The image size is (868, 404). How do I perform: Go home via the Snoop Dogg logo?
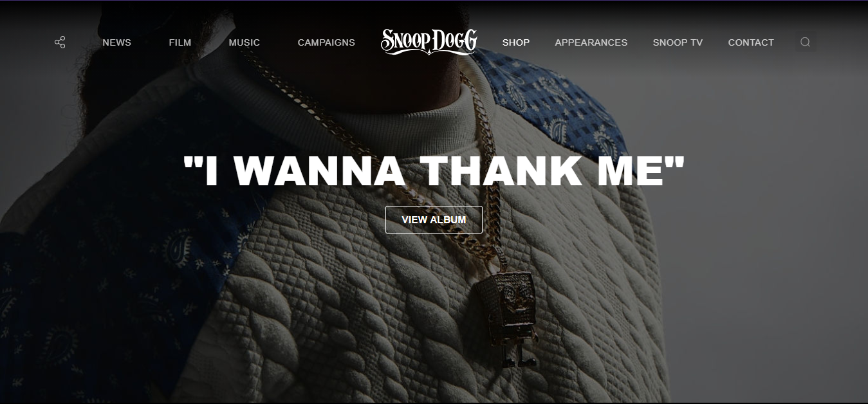(x=429, y=42)
